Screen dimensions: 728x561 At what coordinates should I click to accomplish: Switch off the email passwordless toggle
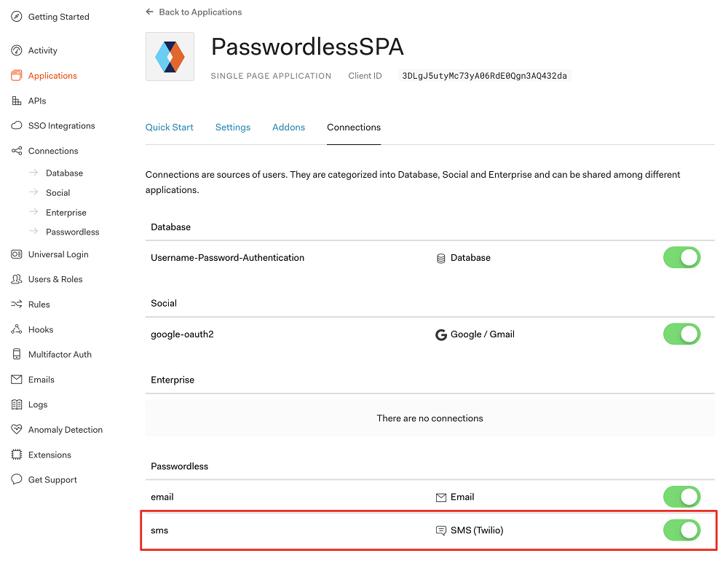(x=681, y=497)
